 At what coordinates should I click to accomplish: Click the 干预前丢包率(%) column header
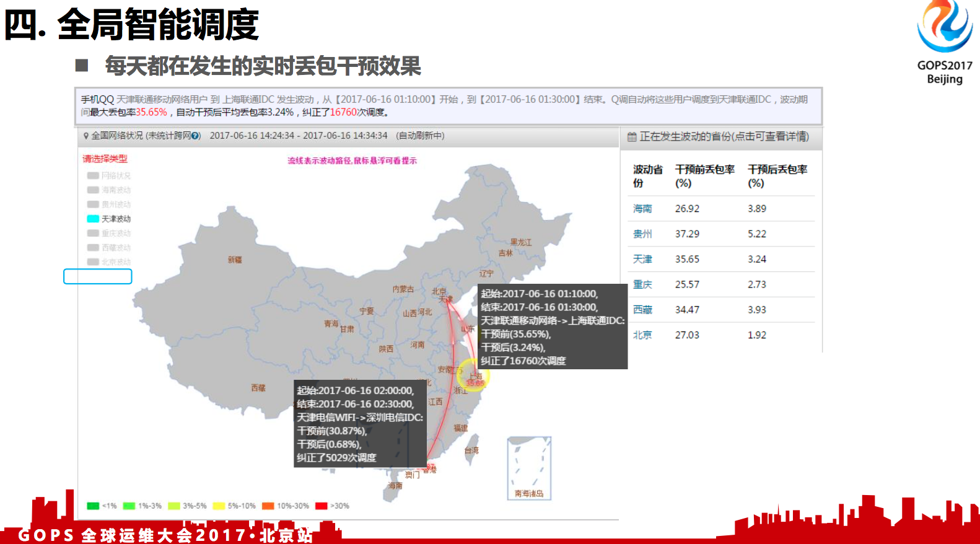pyautogui.click(x=704, y=177)
